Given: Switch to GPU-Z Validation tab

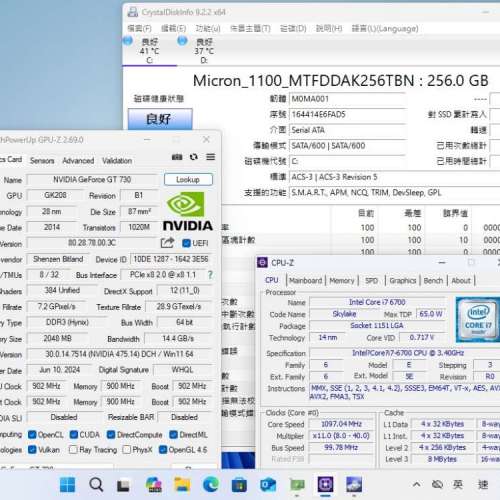Looking at the screenshot, I should pos(117,161).
